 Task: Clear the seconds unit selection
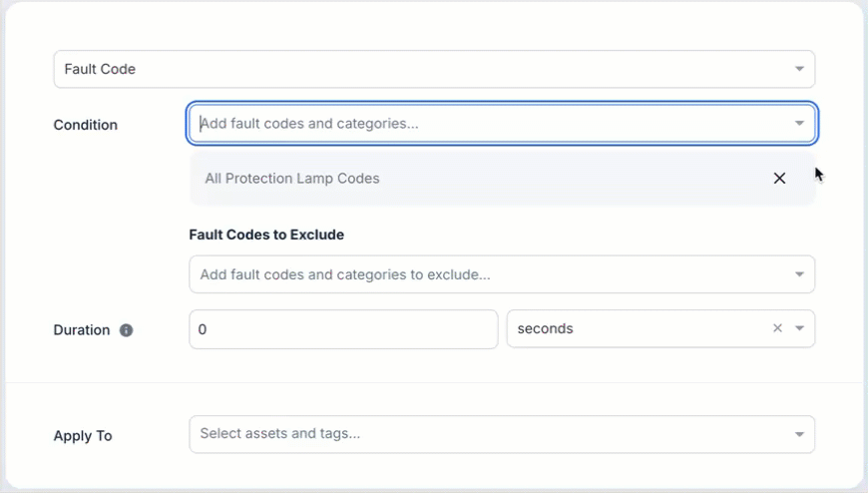[777, 328]
